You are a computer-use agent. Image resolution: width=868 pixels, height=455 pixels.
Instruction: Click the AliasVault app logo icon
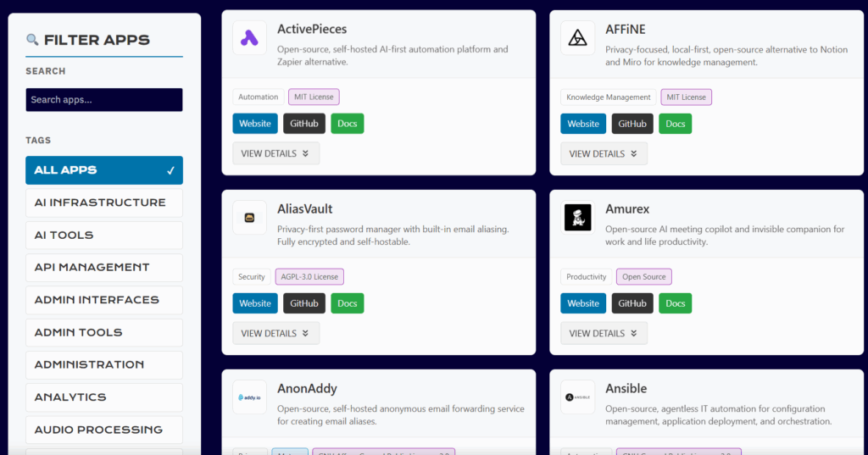pyautogui.click(x=249, y=218)
